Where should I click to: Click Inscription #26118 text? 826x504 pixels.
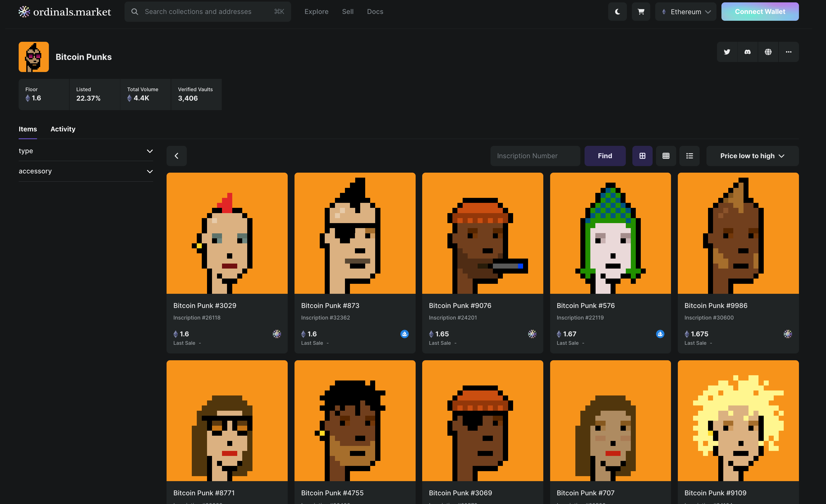(197, 317)
